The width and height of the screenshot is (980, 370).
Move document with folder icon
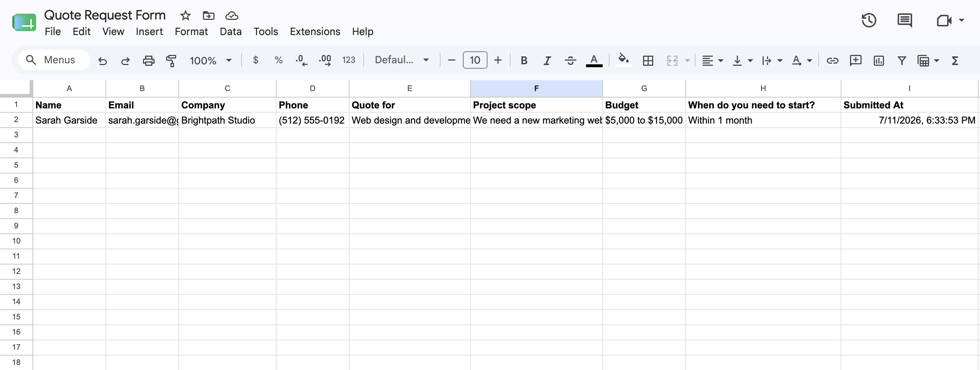pos(208,16)
